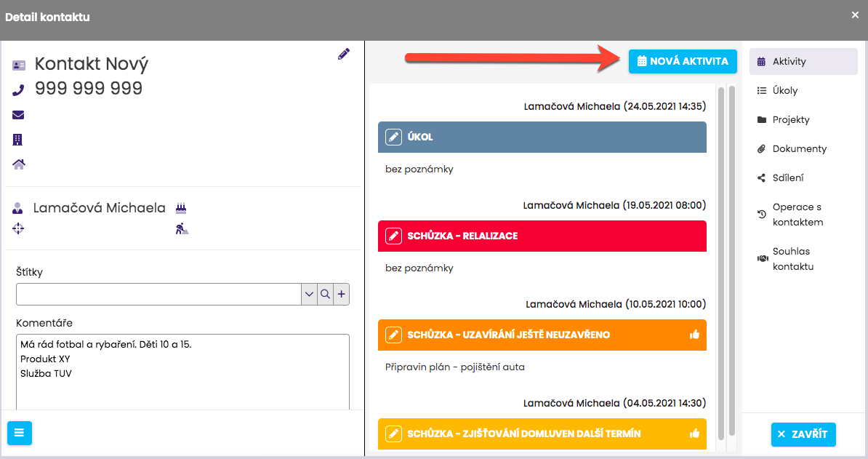Open the Projekty section
Screen dimensions: 868x459
point(790,120)
